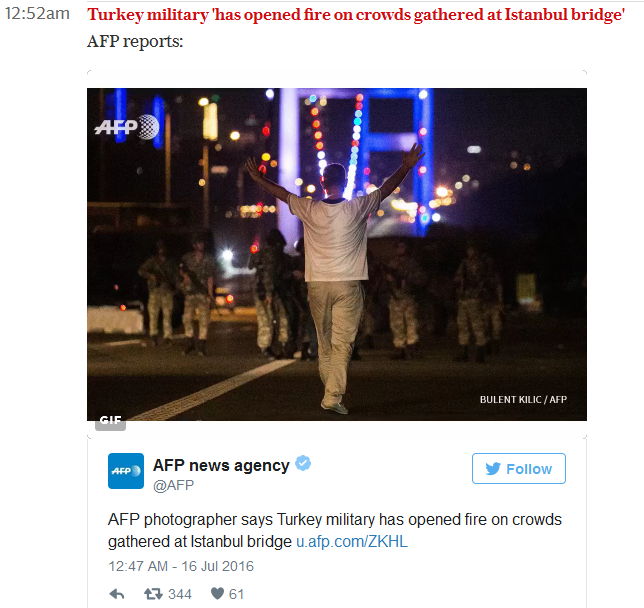Viewport: 644px width, 608px height.
Task: Click the retweet icon showing 344
Action: point(153,594)
